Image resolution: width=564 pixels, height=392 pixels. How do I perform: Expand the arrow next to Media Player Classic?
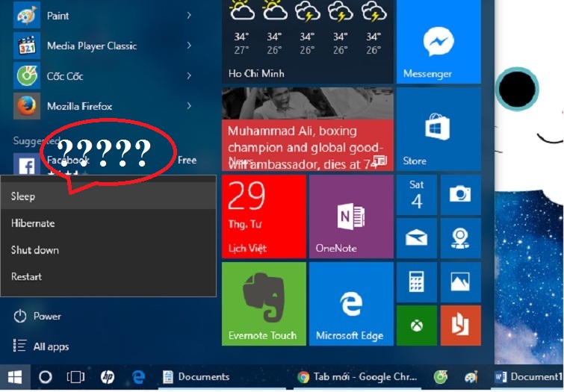pos(189,46)
